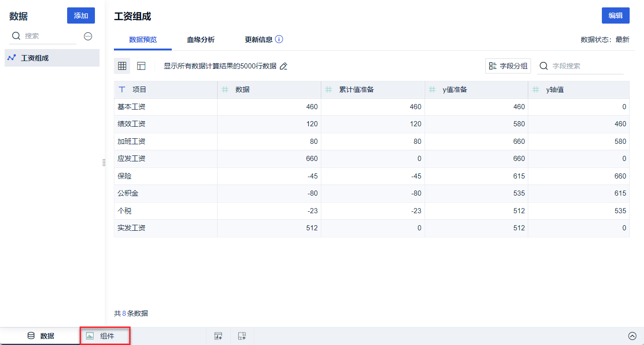Click the 数据 column header
This screenshot has width=644, height=345.
(x=269, y=90)
